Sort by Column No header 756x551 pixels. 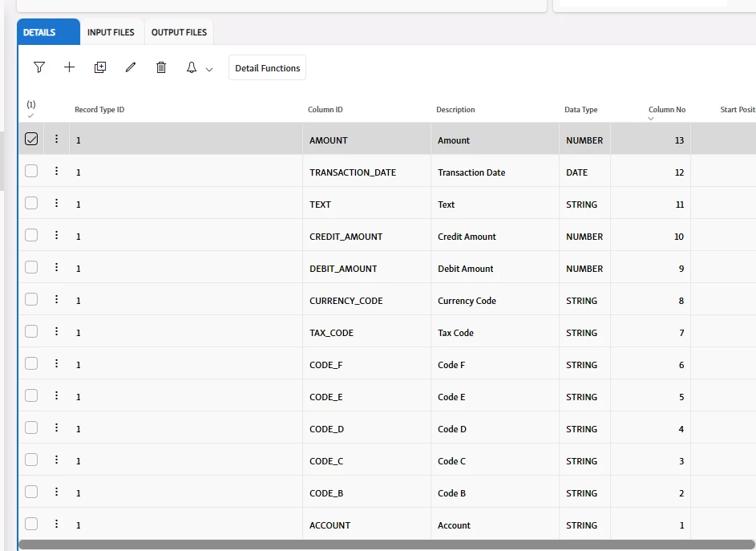pyautogui.click(x=667, y=110)
